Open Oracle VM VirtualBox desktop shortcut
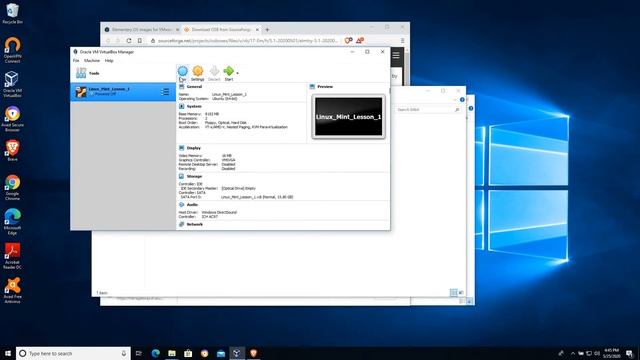640x360 pixels. (12, 84)
